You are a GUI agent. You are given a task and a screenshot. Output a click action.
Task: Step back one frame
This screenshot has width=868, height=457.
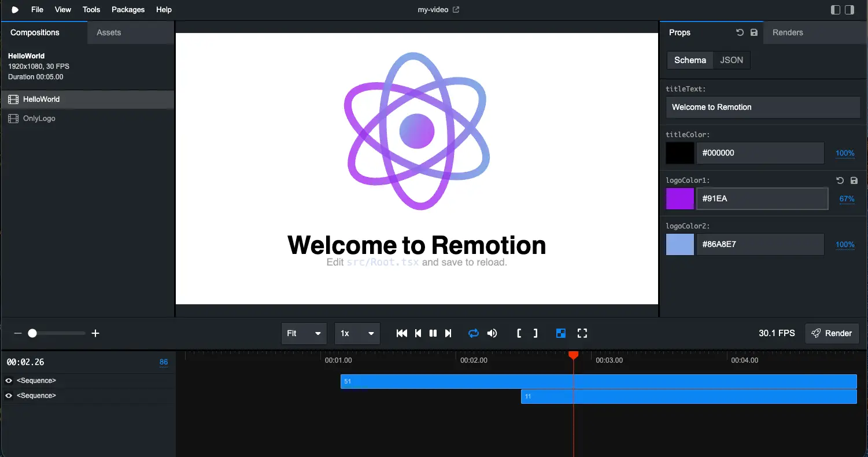click(x=418, y=333)
